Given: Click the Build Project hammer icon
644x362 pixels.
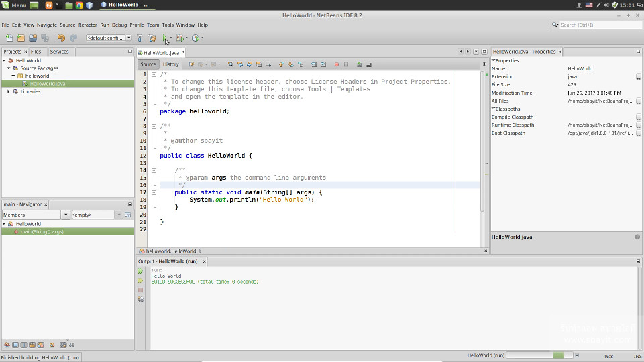Looking at the screenshot, I should [140, 38].
